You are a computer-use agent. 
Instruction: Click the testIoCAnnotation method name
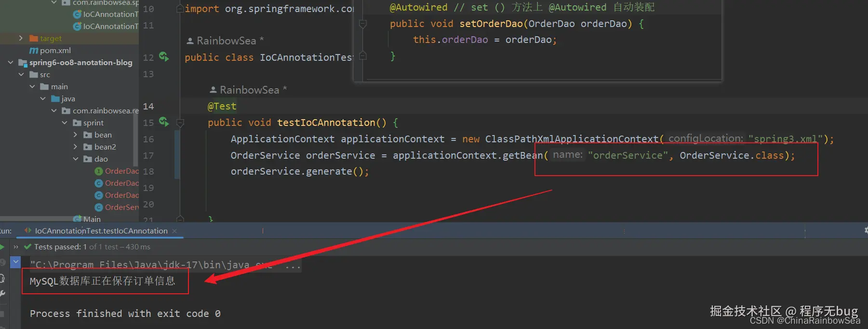pyautogui.click(x=326, y=123)
